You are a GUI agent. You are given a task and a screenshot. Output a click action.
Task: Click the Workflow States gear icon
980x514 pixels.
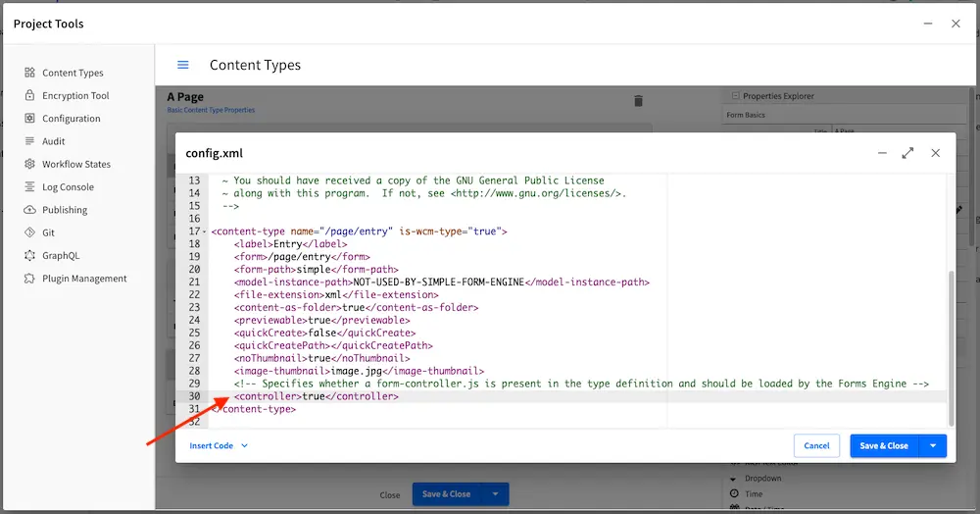click(x=29, y=164)
